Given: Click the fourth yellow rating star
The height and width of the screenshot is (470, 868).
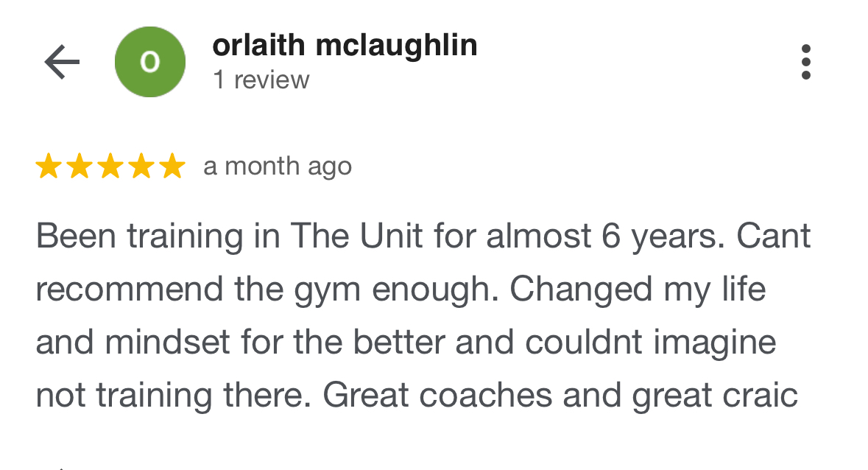Looking at the screenshot, I should coord(141,166).
